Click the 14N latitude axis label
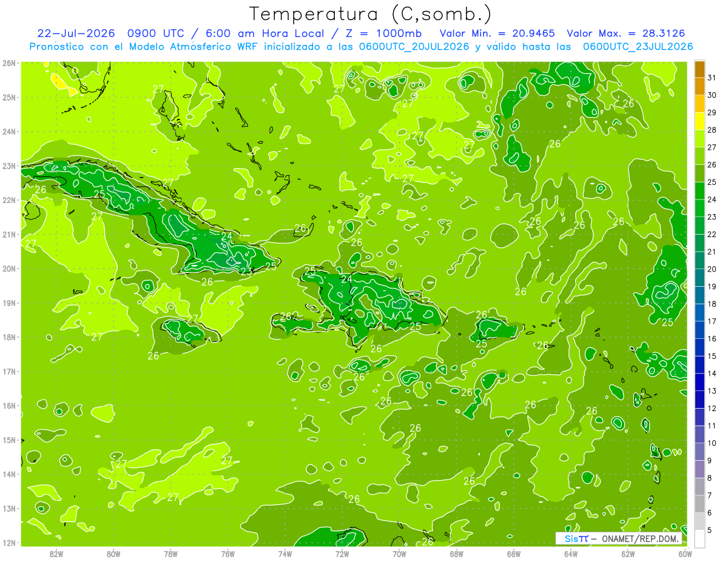The image size is (728, 562). [8, 474]
